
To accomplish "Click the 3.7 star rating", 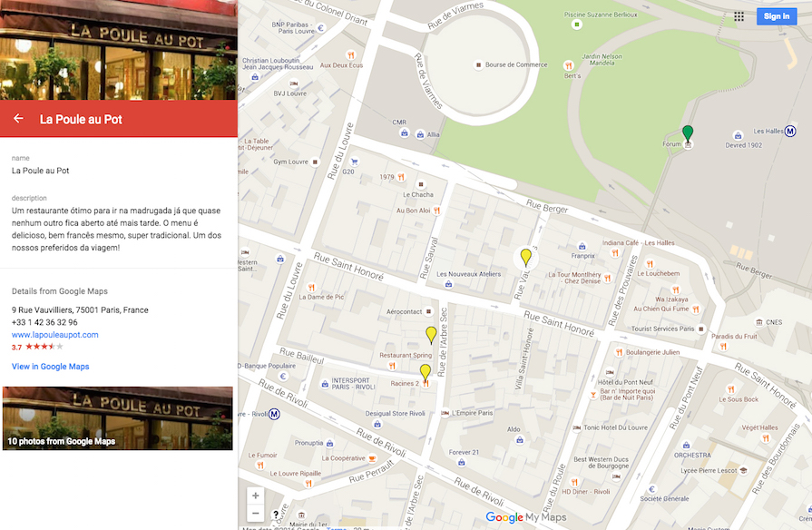I will [37, 347].
